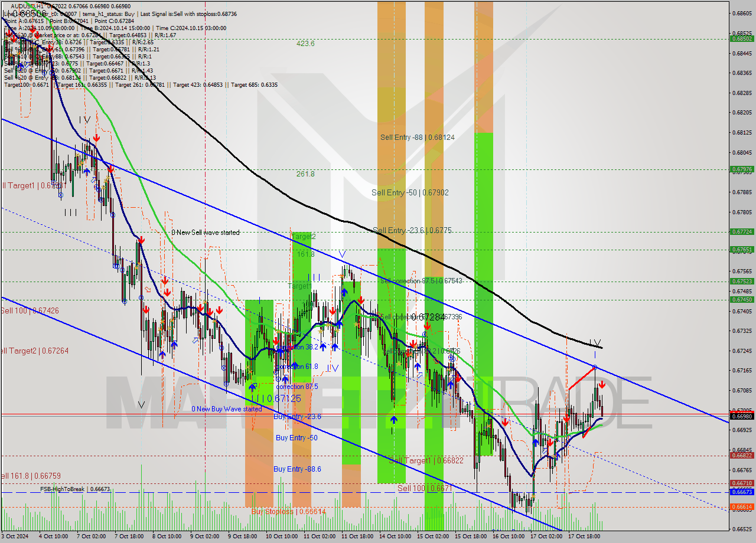This screenshot has height=543, width=756.
Task: Click the green Target1 label
Action: (x=300, y=286)
